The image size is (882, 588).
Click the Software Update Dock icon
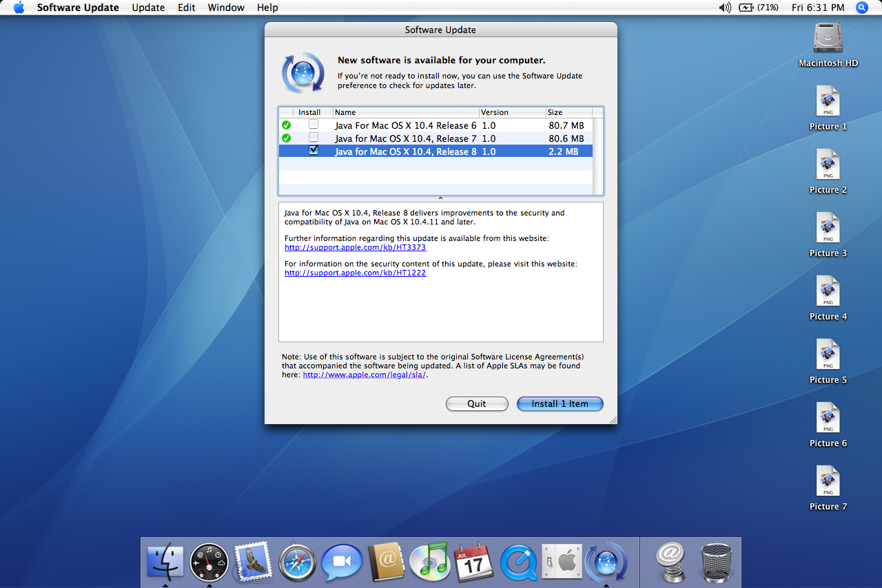[x=606, y=562]
